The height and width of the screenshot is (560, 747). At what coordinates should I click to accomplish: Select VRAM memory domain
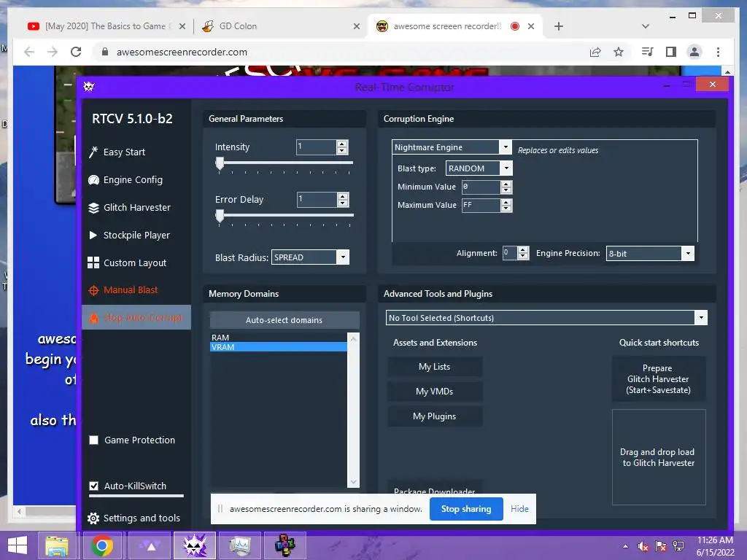coord(278,347)
